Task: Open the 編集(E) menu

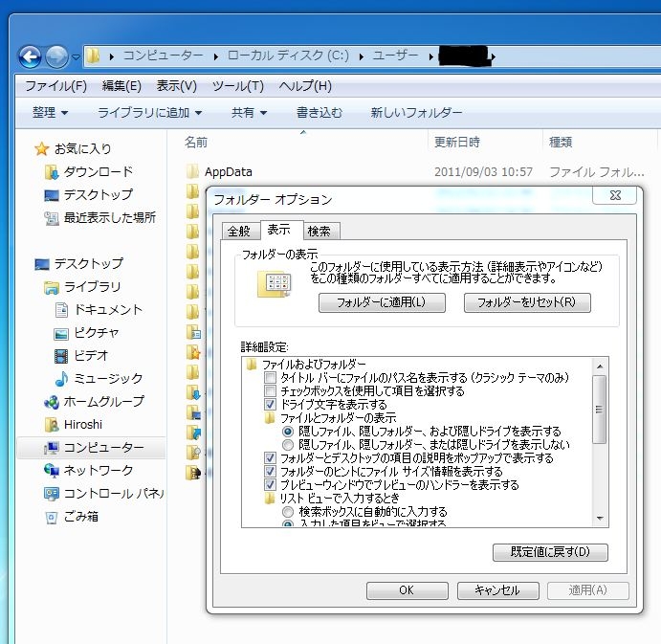Action: point(121,86)
